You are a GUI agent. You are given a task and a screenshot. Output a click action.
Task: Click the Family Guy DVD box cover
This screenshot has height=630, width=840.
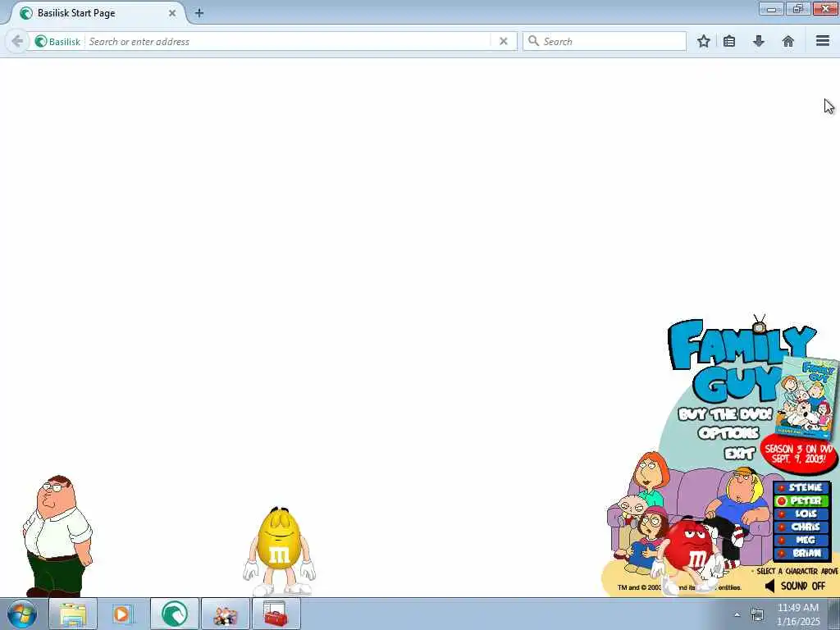(x=806, y=398)
